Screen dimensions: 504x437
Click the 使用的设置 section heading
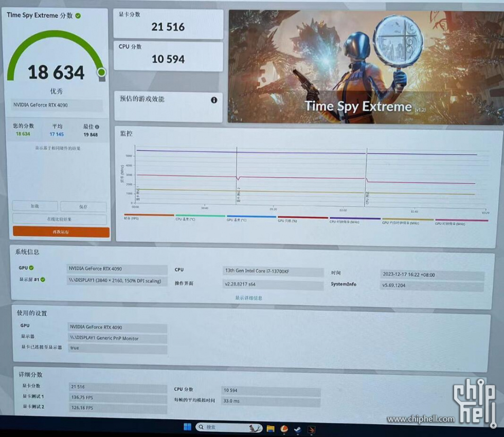coord(32,313)
